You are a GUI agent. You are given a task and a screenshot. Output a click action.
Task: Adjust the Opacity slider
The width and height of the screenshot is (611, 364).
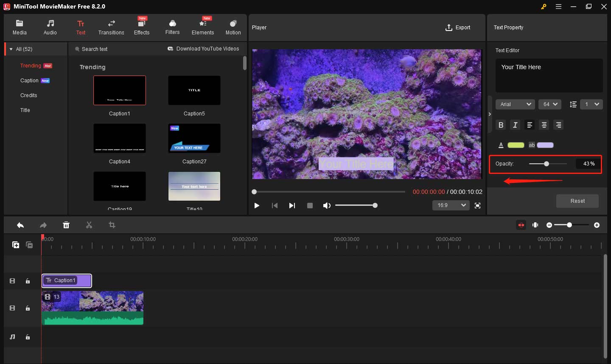point(548,164)
